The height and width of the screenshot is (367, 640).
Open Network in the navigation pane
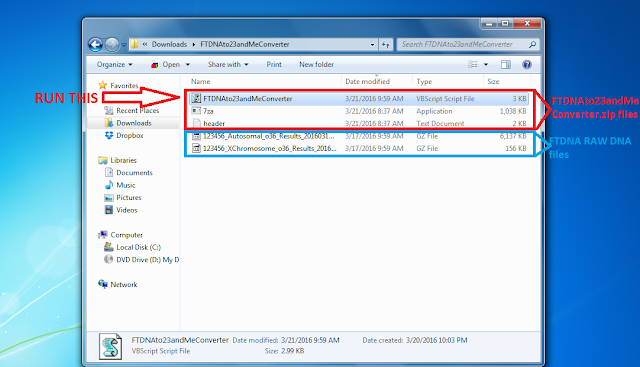tap(124, 285)
